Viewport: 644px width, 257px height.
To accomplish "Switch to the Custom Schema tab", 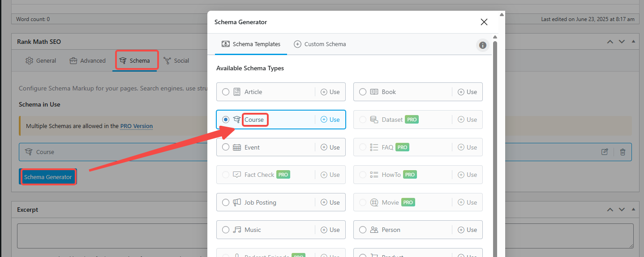I will click(x=320, y=44).
